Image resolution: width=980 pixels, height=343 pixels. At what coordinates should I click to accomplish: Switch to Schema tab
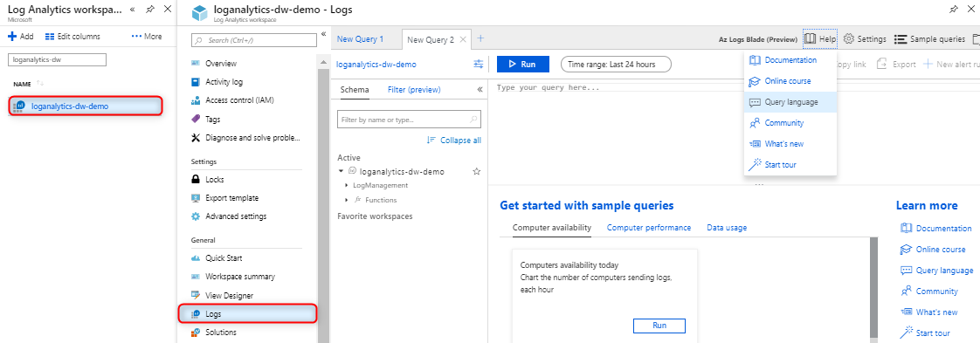click(355, 89)
